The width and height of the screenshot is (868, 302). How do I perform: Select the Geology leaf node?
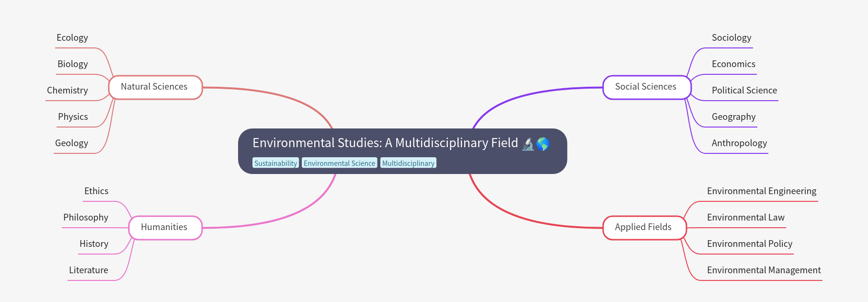(x=72, y=143)
